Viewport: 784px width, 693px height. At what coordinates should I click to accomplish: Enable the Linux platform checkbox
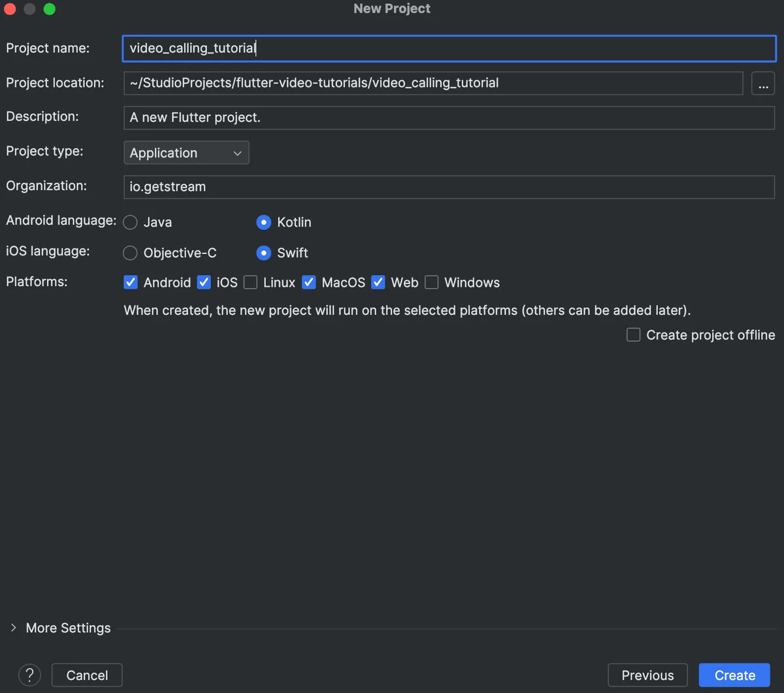coord(250,282)
